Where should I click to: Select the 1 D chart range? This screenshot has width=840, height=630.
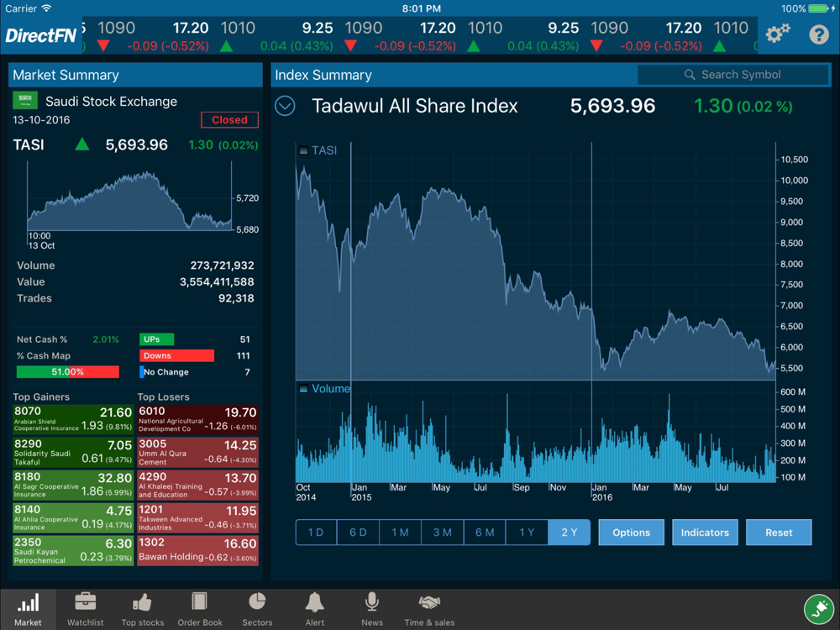click(316, 532)
